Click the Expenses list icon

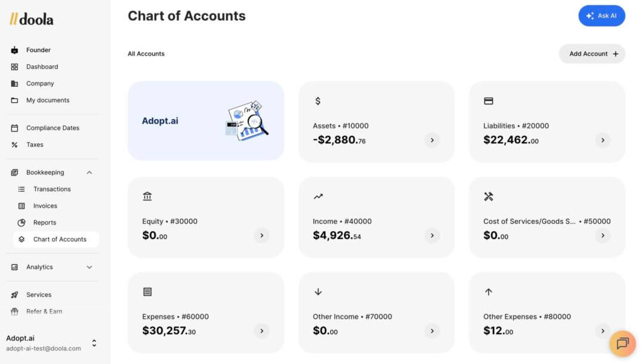(147, 292)
